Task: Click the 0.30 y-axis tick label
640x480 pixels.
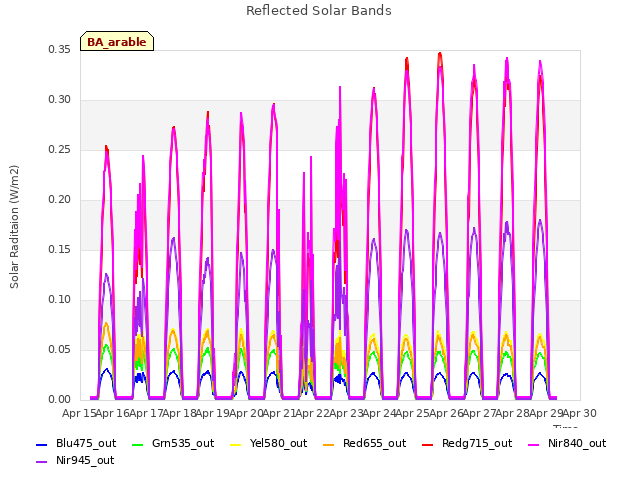Action: pyautogui.click(x=60, y=100)
